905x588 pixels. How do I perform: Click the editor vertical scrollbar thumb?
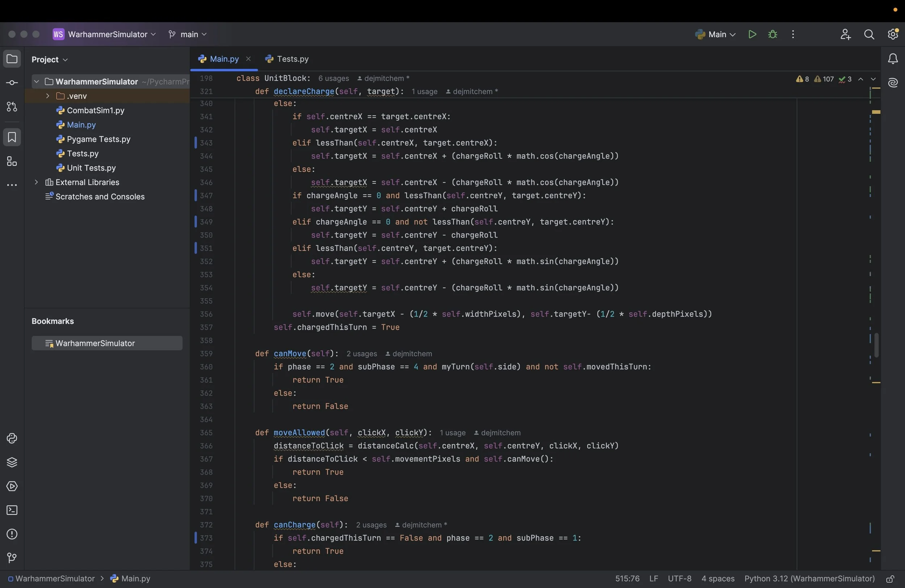tap(876, 345)
